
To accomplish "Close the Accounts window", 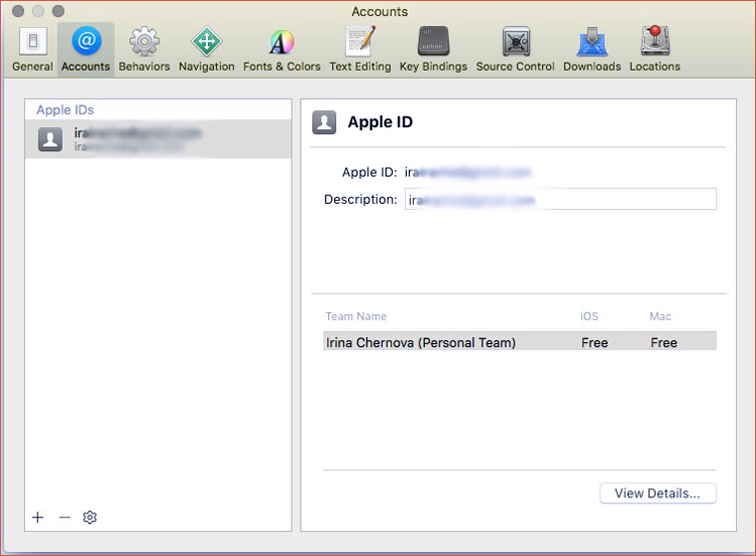I will click(x=18, y=11).
